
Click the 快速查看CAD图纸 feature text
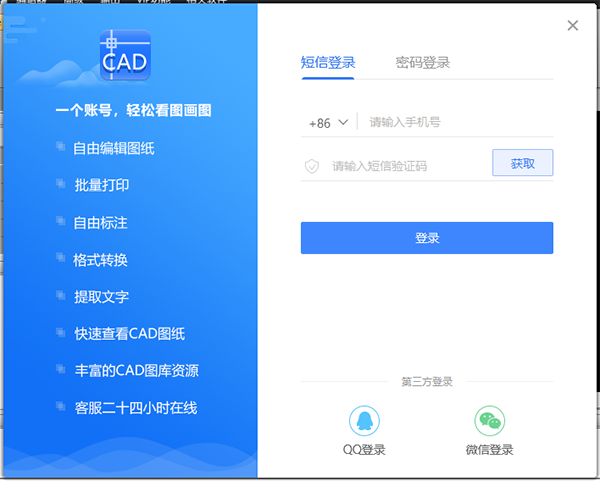point(130,334)
